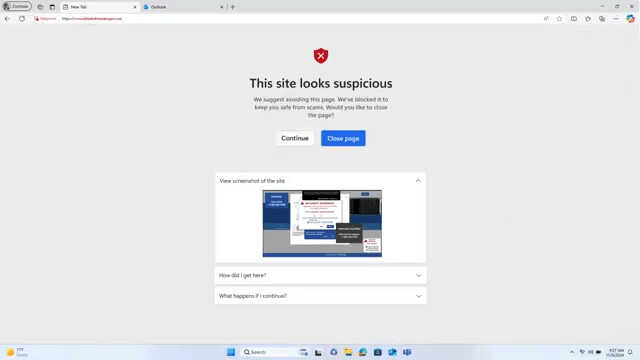Click the Dangerous site indicator badge
Screen dimensions: 640x360
pos(45,19)
